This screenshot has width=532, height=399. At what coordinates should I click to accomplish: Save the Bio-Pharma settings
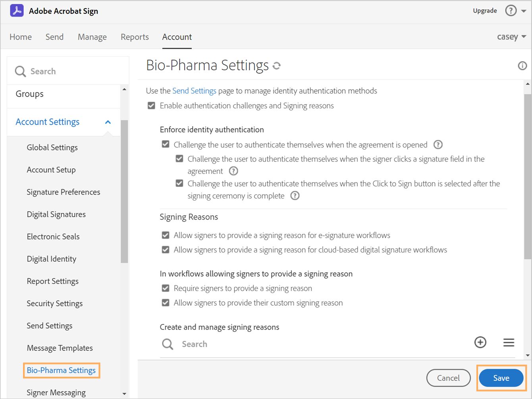501,378
